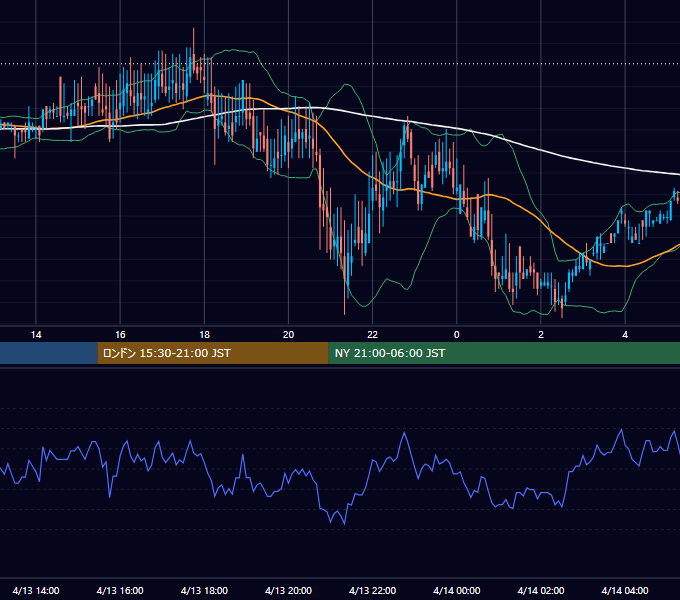This screenshot has width=680, height=600.
Task: Click the 18 hour label on price chart axis
Action: coord(204,335)
